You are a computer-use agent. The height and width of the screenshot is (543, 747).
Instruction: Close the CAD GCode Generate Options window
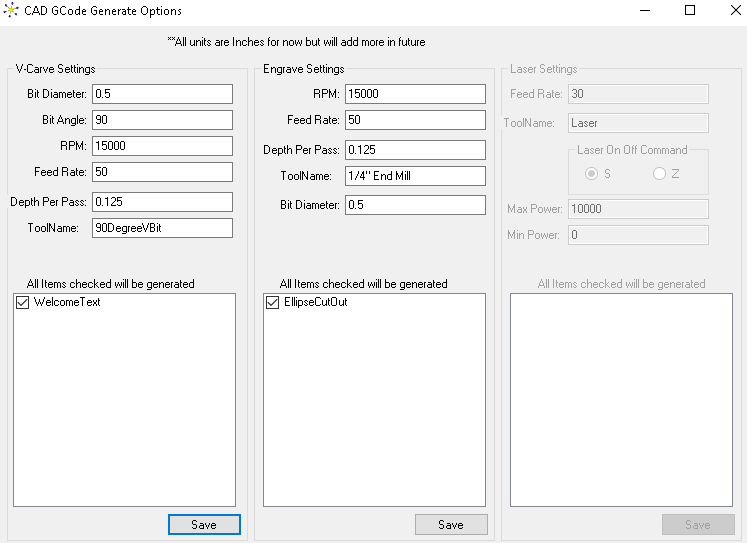[736, 10]
